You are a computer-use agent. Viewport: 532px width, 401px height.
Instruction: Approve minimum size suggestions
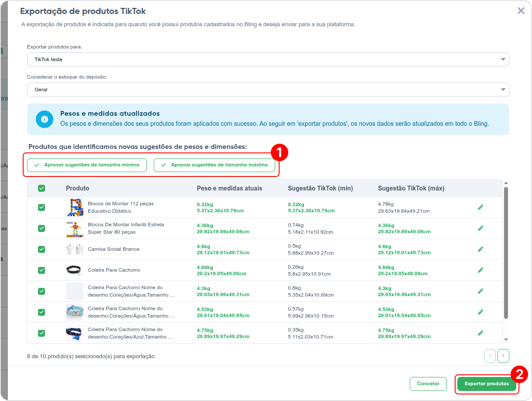coord(87,165)
